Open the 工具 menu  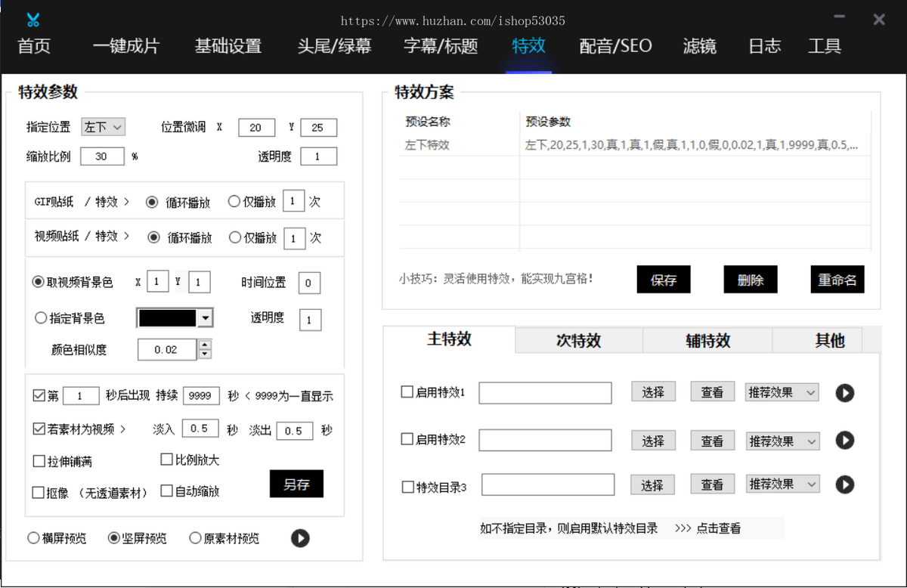(825, 46)
